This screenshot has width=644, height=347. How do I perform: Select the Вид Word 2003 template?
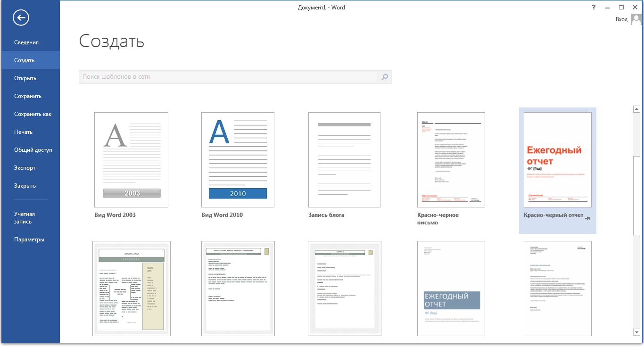tap(131, 159)
